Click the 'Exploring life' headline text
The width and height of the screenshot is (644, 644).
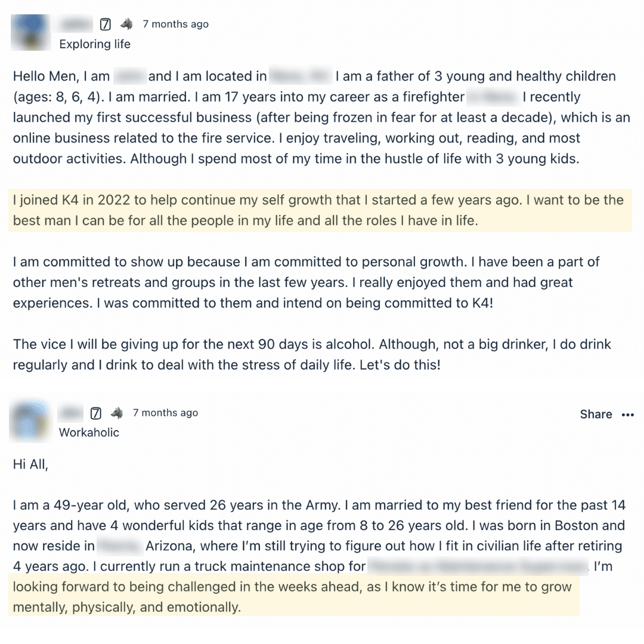94,44
